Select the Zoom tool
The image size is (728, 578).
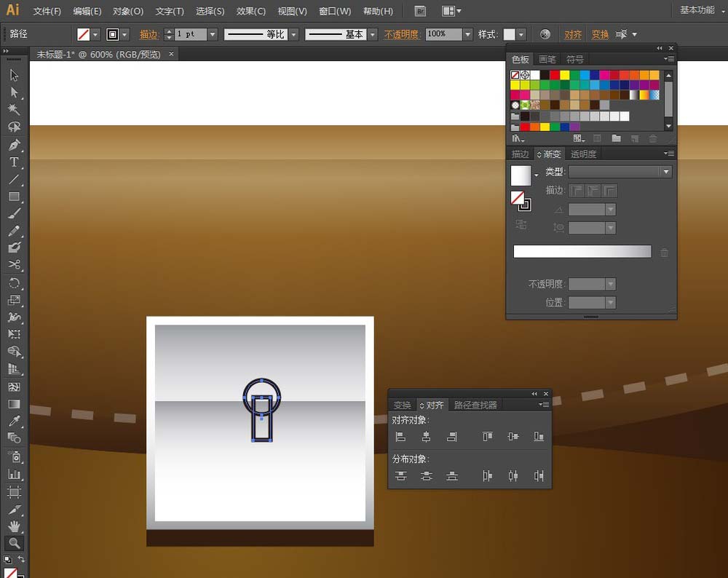[14, 543]
